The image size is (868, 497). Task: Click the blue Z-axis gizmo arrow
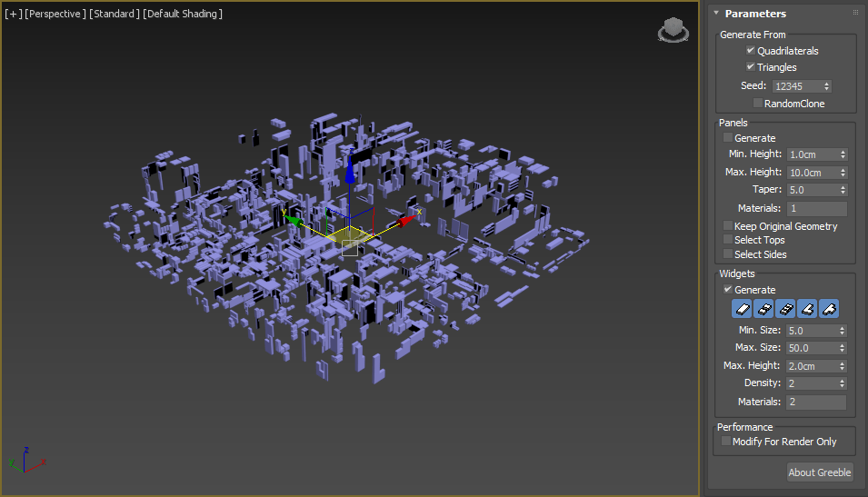click(x=349, y=171)
